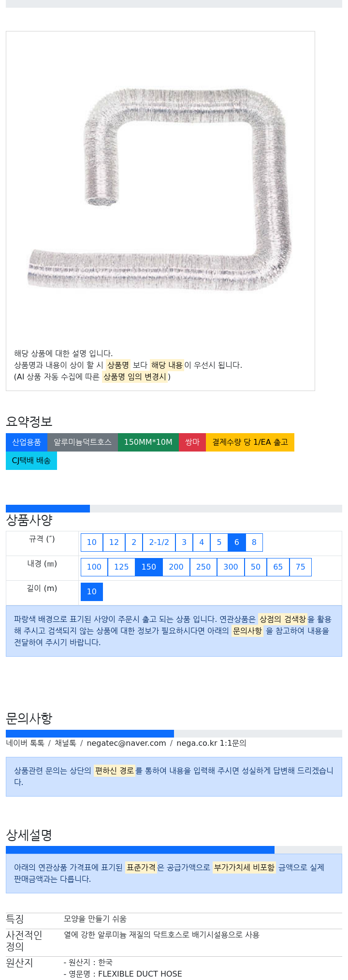Open the nega.co.kr 1:1문의 option
This screenshot has width=348, height=980.
[x=211, y=743]
